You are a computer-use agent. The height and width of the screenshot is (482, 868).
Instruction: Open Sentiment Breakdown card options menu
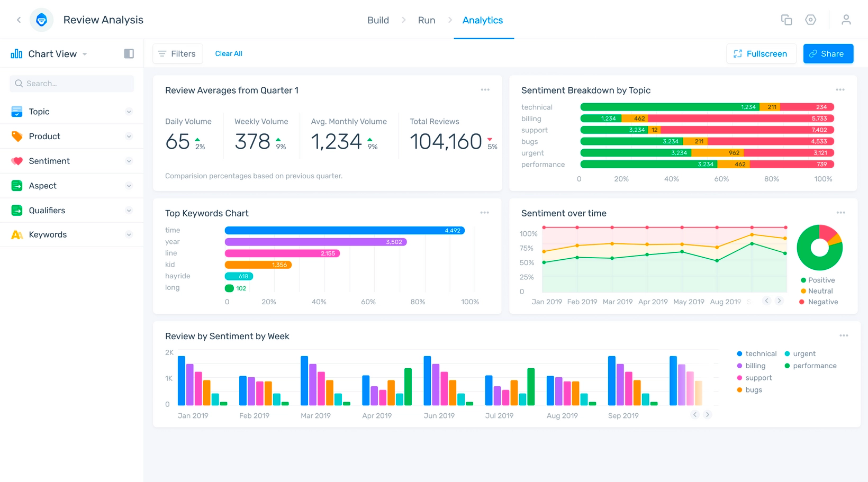coord(840,90)
